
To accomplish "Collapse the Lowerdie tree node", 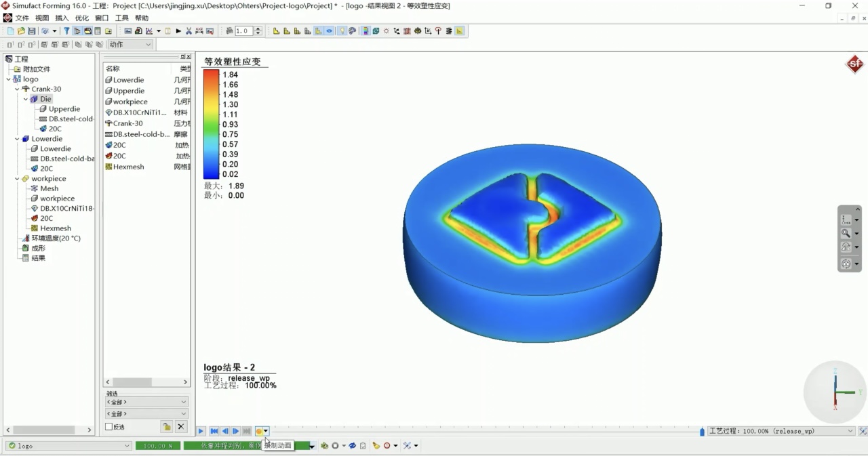I will [17, 139].
